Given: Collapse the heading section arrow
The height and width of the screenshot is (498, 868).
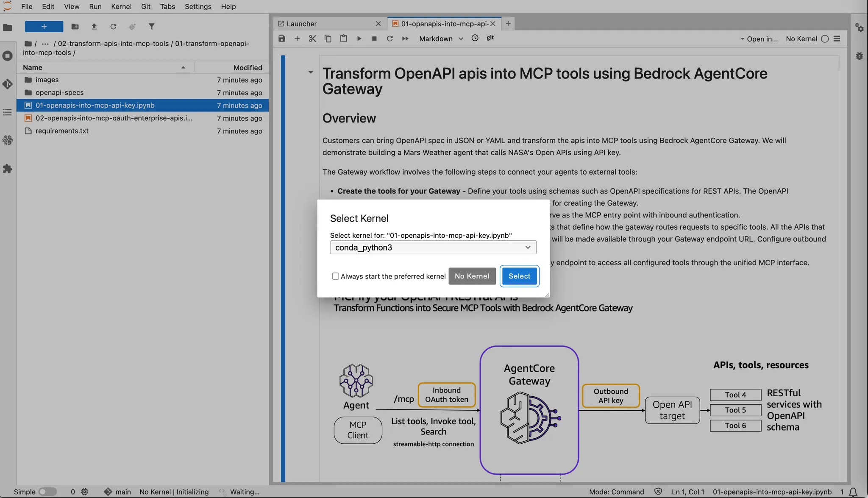Looking at the screenshot, I should tap(311, 72).
